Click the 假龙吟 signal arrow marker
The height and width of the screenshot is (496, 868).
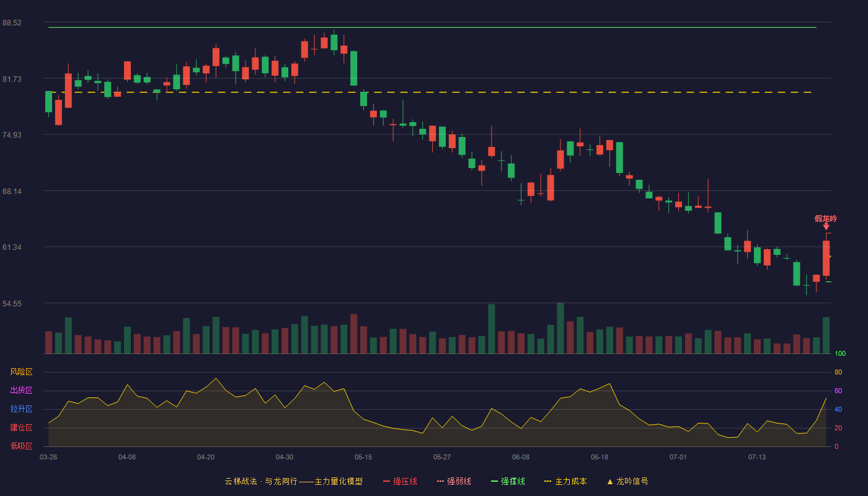(826, 226)
